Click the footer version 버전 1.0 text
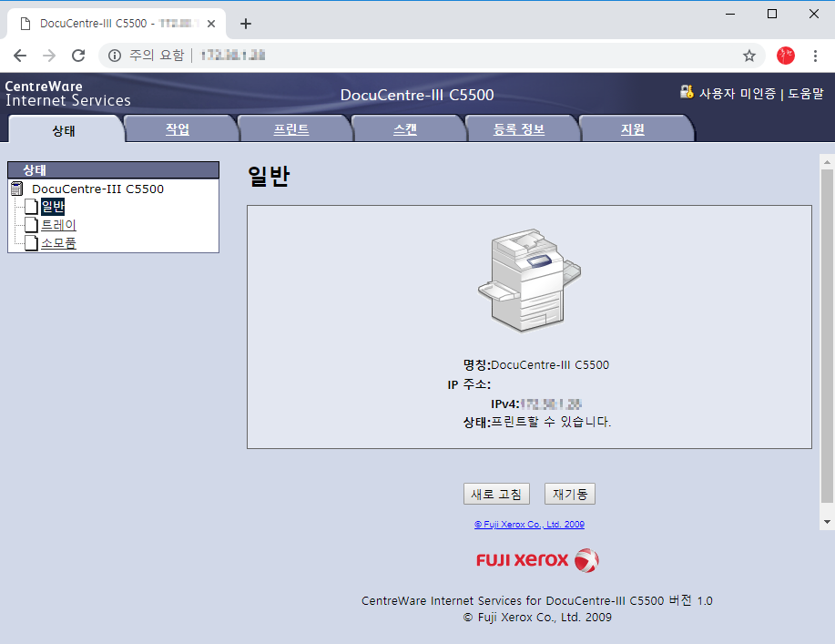Image resolution: width=835 pixels, height=644 pixels. (x=691, y=601)
